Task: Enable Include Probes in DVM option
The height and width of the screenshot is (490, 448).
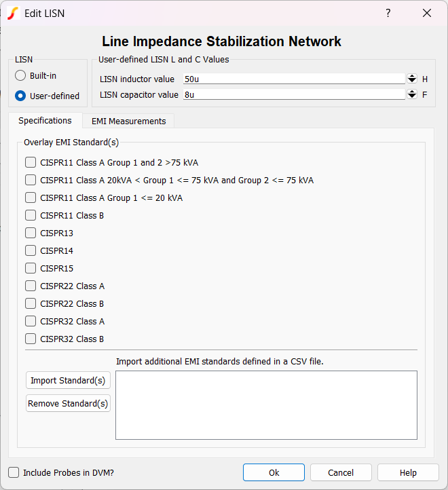Action: click(x=14, y=472)
